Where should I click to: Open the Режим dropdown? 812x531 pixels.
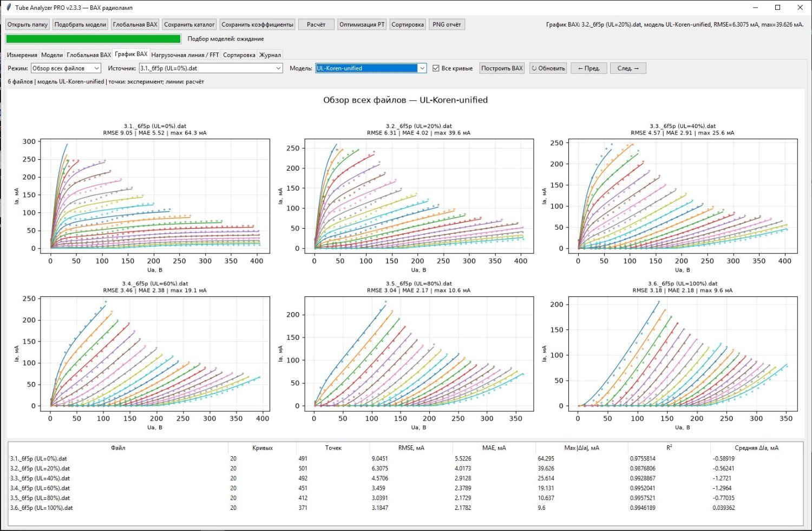point(66,68)
